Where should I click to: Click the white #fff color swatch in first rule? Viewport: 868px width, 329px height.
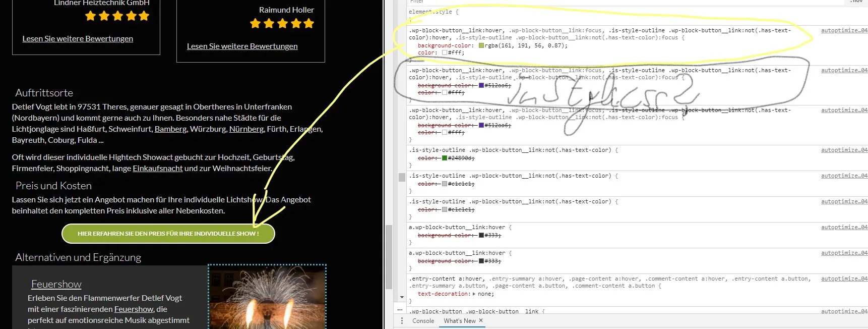tap(445, 52)
